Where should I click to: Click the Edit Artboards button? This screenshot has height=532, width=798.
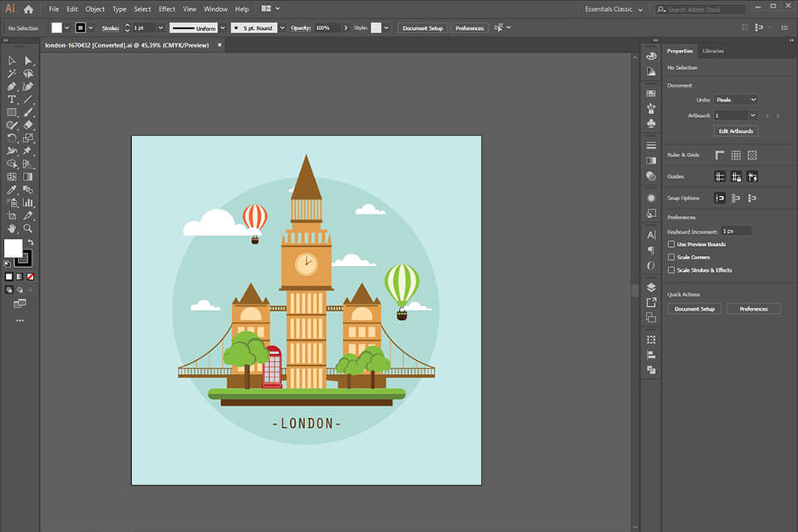click(735, 131)
